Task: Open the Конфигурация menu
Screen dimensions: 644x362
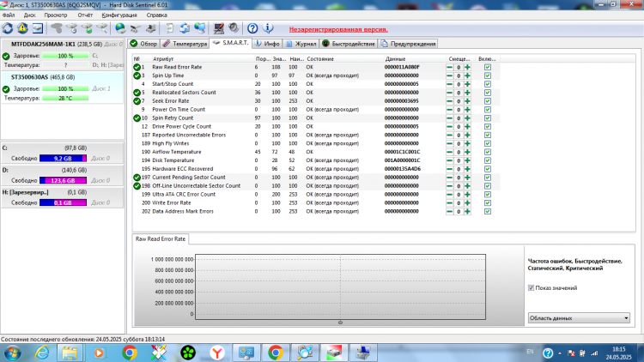Action: click(x=119, y=15)
